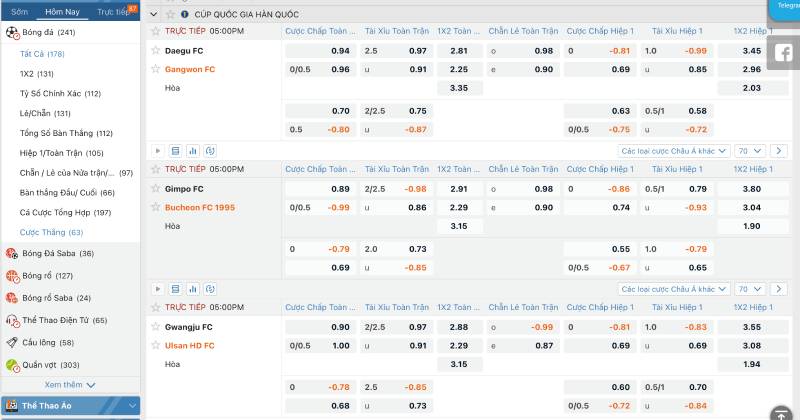Select Cá Cược Tổng Hợp (197) filter
The width and height of the screenshot is (800, 420).
tap(65, 212)
